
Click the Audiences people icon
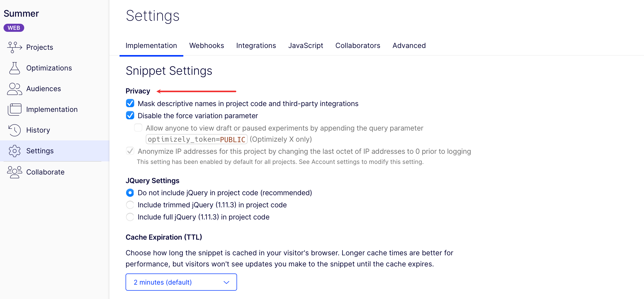click(x=14, y=89)
